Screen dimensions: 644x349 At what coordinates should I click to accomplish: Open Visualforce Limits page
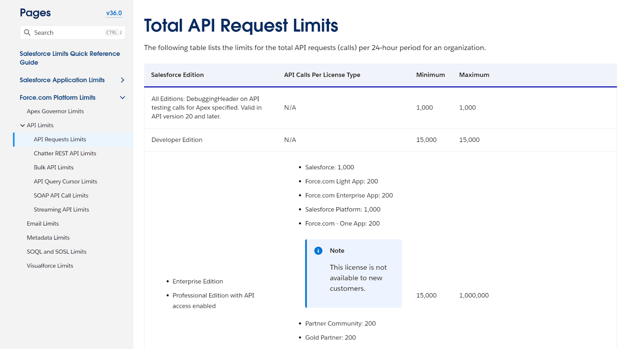(x=50, y=266)
